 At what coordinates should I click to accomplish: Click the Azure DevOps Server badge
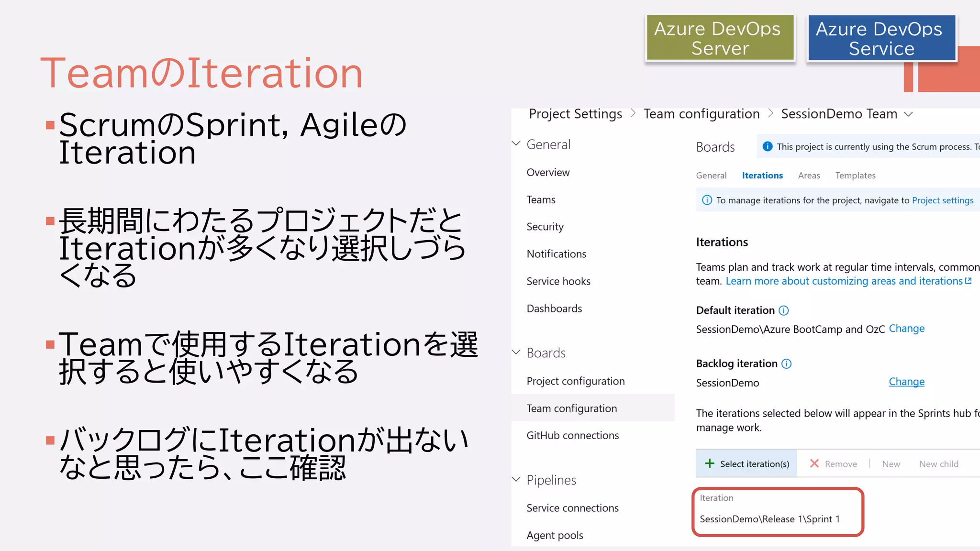click(720, 38)
